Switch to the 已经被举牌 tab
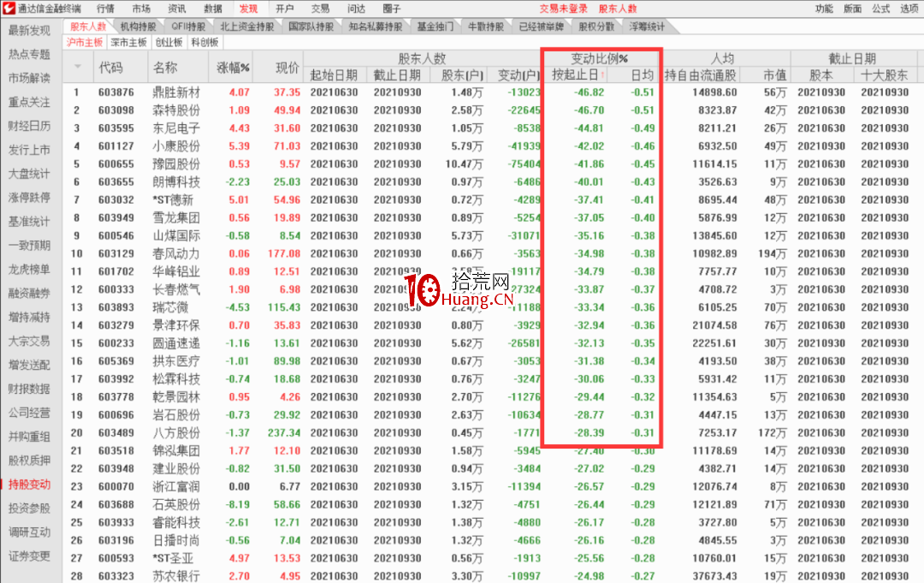This screenshot has height=583, width=924. [x=541, y=27]
